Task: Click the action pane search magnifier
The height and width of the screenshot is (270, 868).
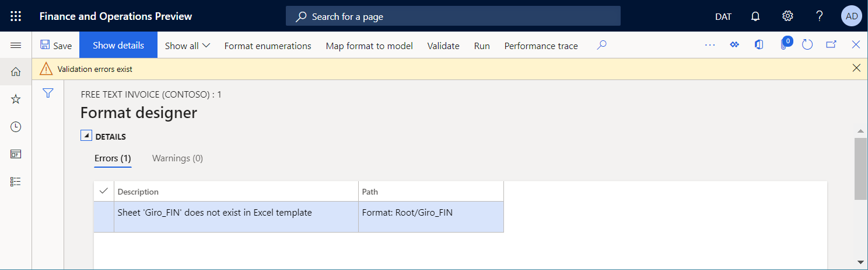Action: (x=602, y=45)
